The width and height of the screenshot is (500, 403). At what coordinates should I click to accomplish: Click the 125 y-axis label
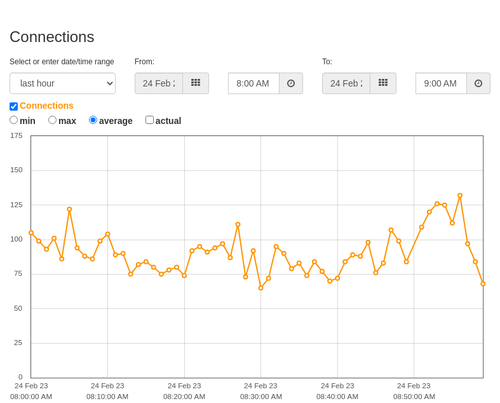(16, 205)
